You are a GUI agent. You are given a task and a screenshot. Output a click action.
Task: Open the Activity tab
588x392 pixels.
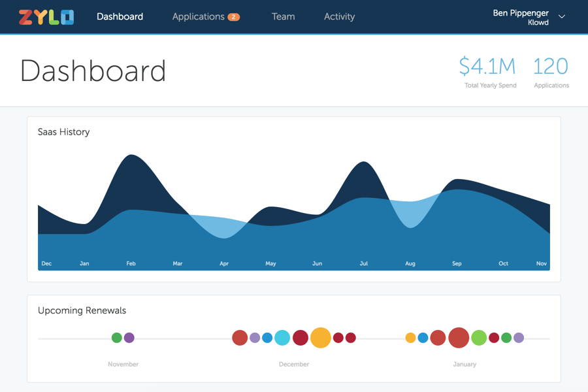coord(339,17)
